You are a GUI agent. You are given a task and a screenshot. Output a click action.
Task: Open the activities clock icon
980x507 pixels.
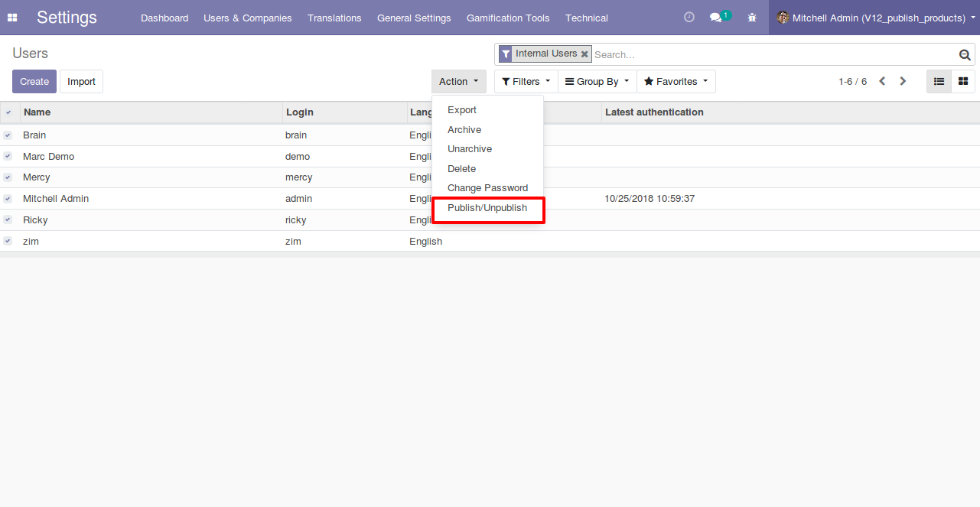(689, 18)
